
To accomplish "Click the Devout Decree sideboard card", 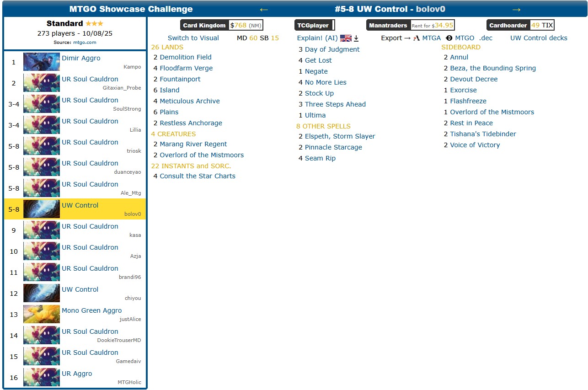I will [x=474, y=79].
